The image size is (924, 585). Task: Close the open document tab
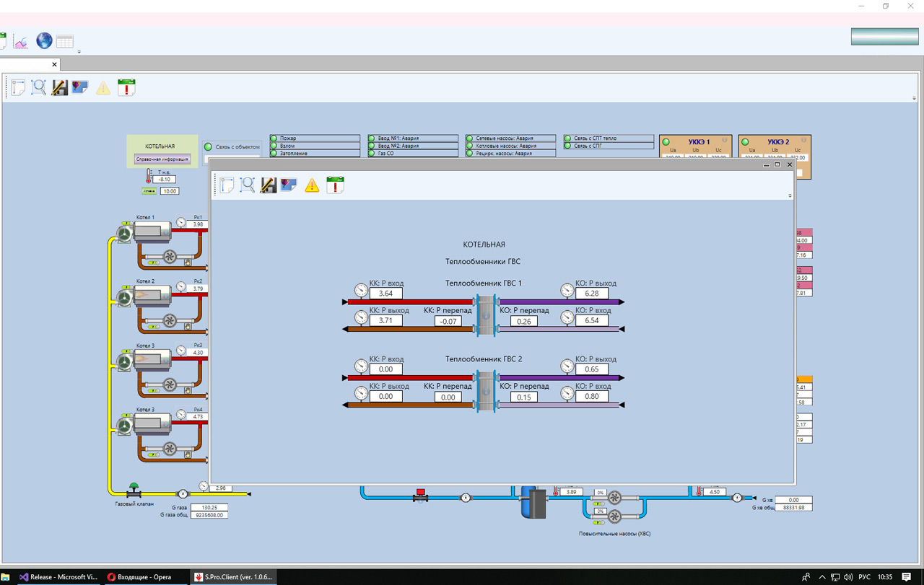coord(54,64)
